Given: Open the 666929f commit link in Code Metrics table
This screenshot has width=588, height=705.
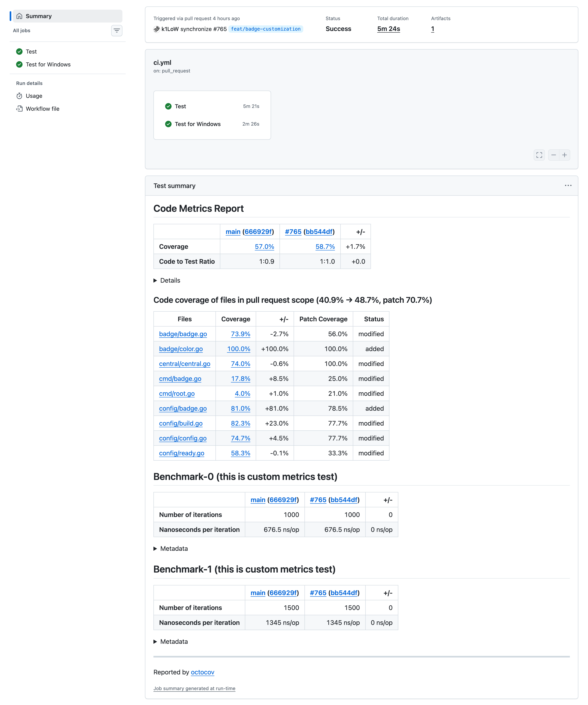Looking at the screenshot, I should [x=258, y=232].
